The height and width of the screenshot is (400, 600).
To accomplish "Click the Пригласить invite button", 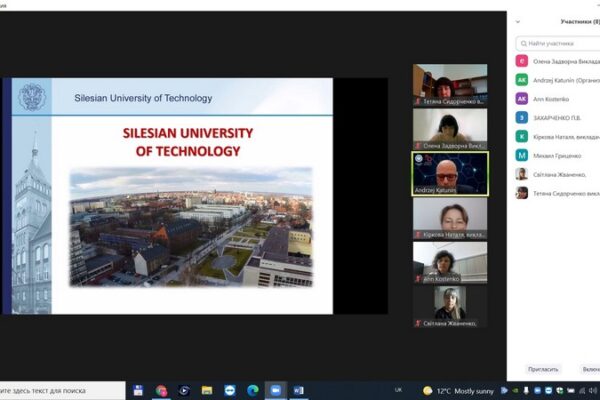I will coord(543,369).
